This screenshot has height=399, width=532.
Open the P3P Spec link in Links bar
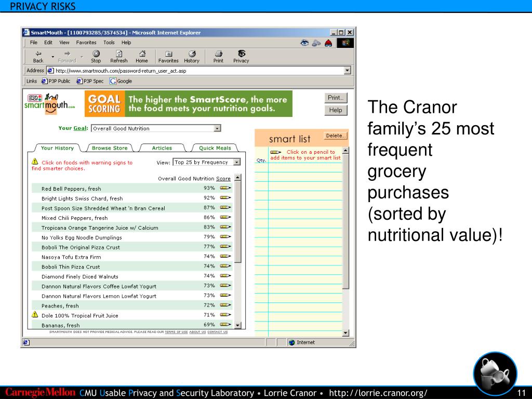90,81
